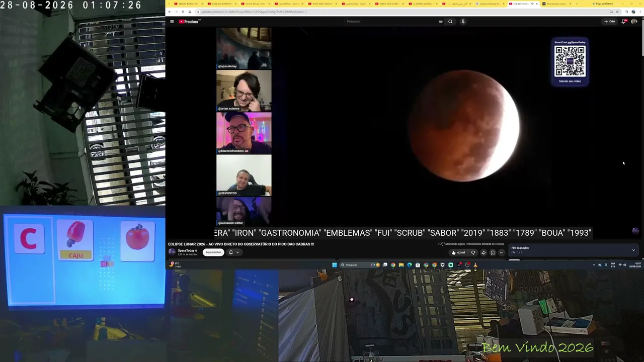Click the YouTube search magnifier button
Screen dimensions: 644x362
[x=450, y=22]
